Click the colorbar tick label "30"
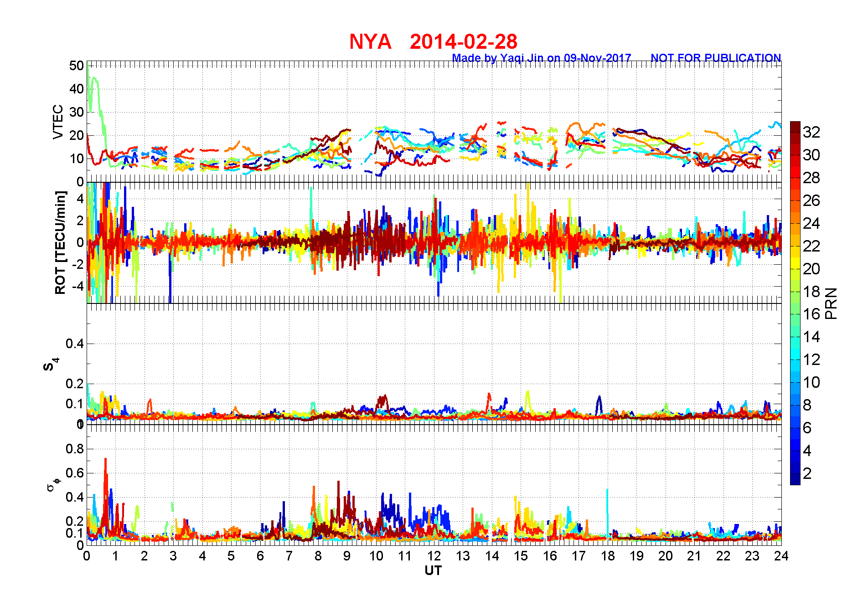Screen dimensions: 868x606 (x=811, y=155)
